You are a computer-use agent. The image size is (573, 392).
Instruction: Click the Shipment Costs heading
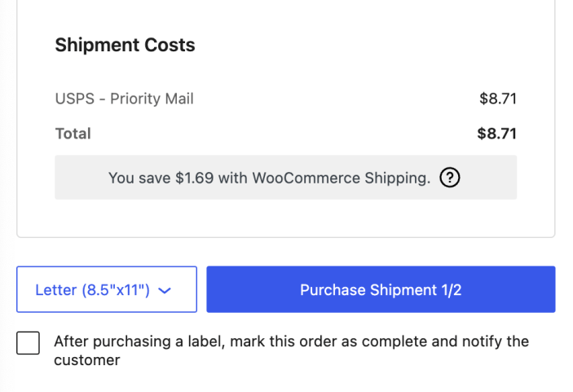pos(125,45)
